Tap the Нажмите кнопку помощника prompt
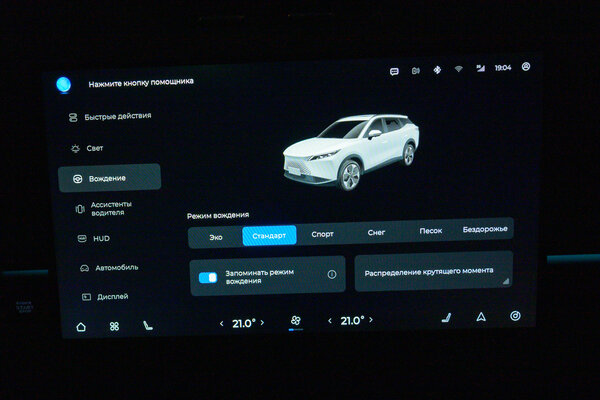 coord(141,82)
